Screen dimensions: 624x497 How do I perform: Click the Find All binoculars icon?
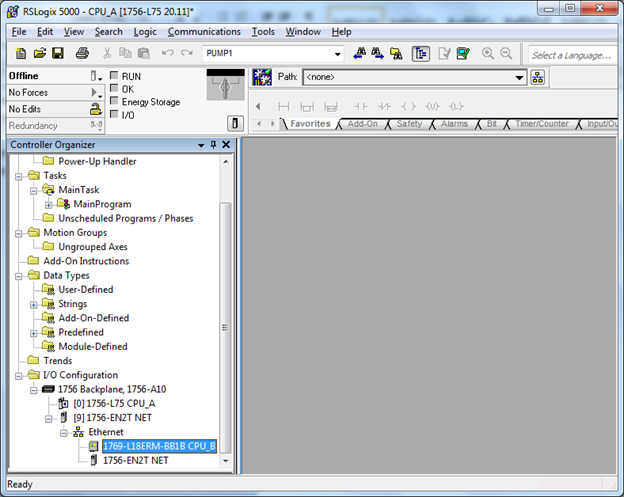click(396, 53)
